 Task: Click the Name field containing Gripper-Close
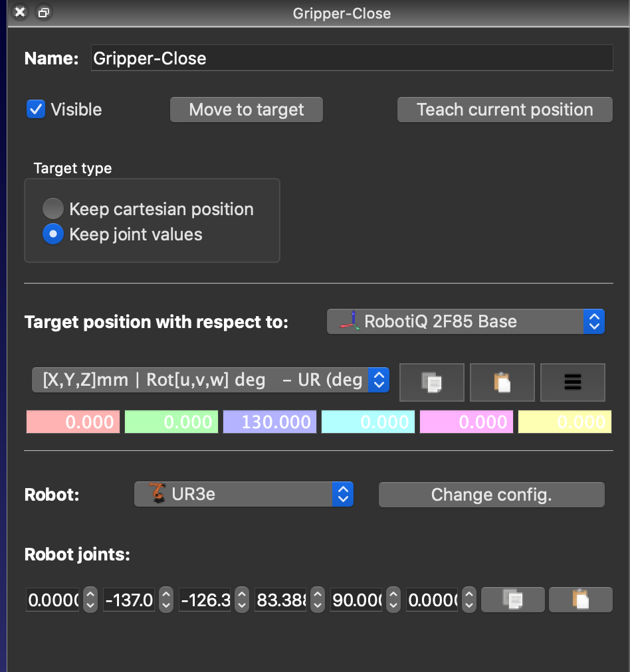pyautogui.click(x=352, y=58)
